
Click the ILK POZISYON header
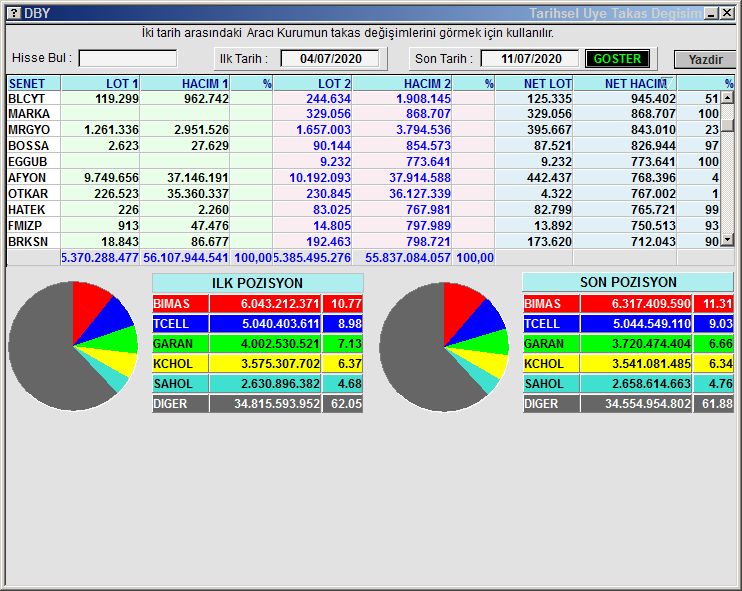(x=257, y=283)
